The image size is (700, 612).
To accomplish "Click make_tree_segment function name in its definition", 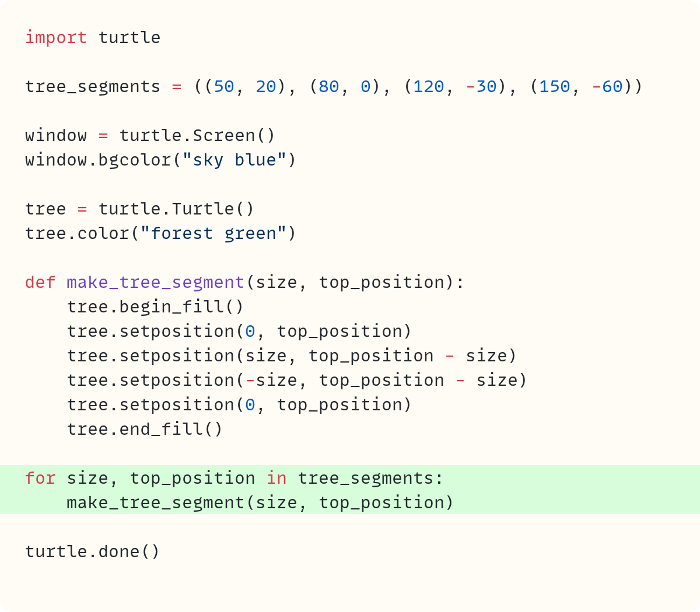I will click(155, 282).
